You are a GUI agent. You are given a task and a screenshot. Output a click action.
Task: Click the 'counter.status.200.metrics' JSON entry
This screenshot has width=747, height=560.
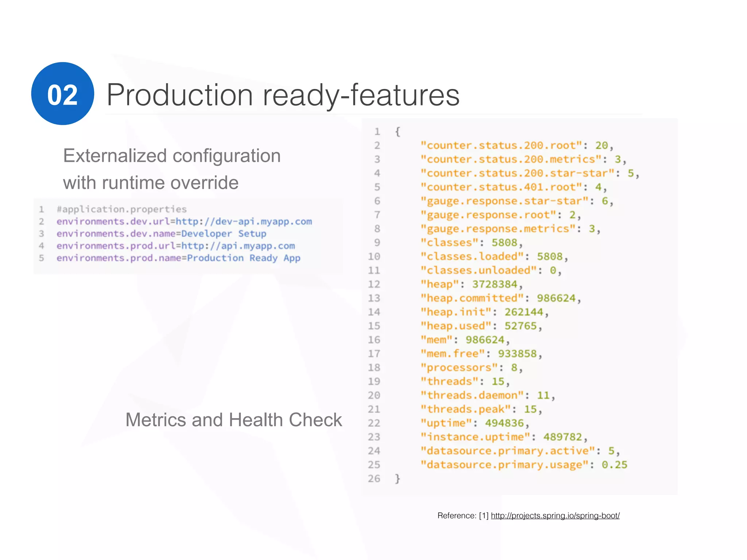pos(523,159)
